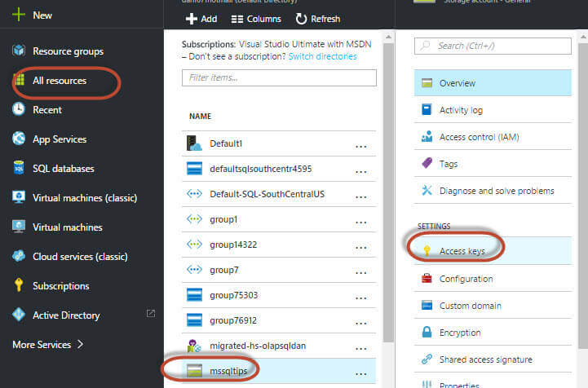Click the red Configuration toolbox icon

click(427, 278)
